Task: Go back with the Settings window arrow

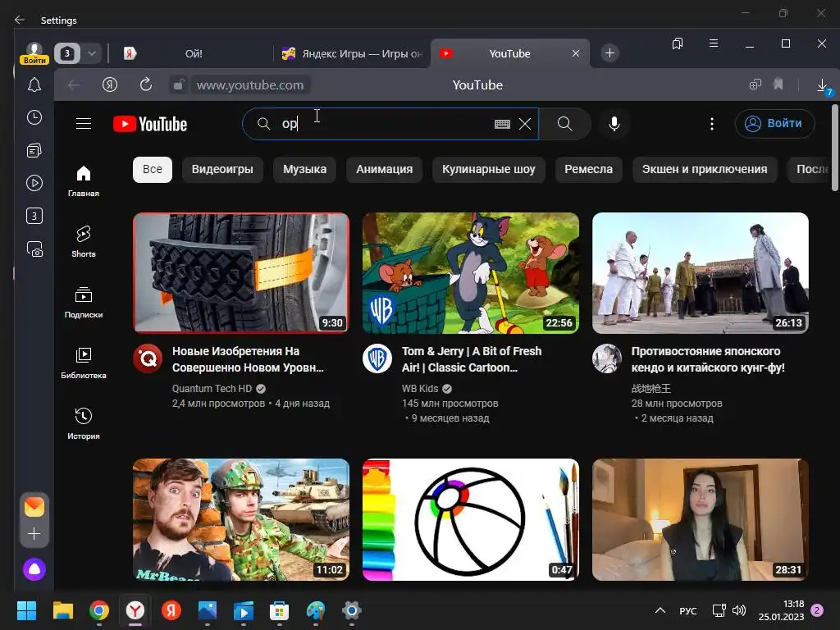Action: click(x=20, y=20)
